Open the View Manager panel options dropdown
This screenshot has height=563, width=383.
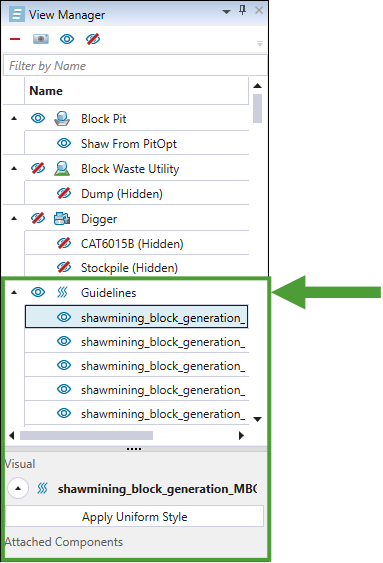point(226,12)
